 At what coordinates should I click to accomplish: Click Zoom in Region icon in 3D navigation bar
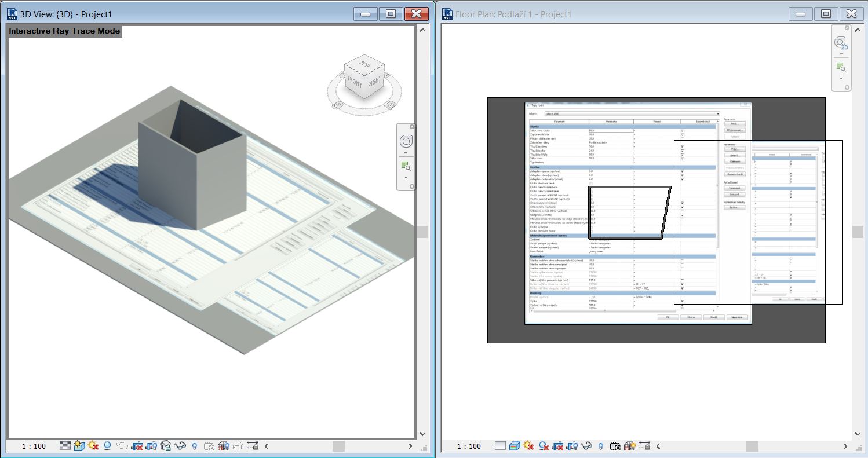pyautogui.click(x=406, y=167)
